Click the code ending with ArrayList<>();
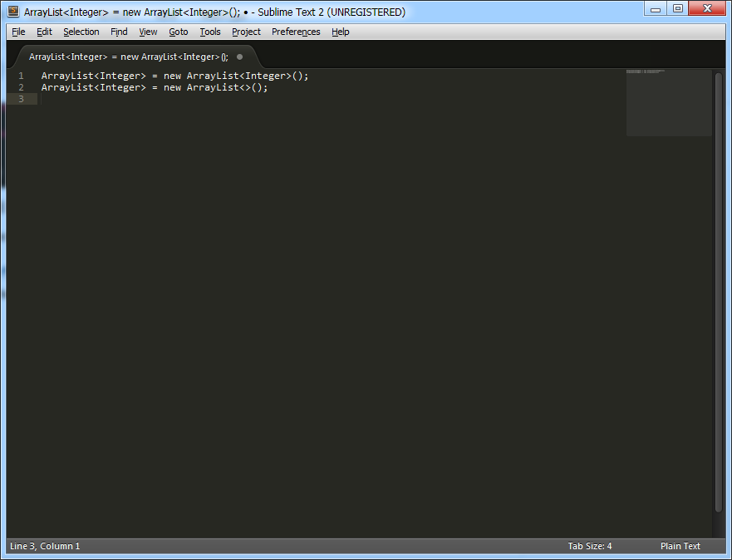Screen dimensions: 732x560 click(155, 87)
